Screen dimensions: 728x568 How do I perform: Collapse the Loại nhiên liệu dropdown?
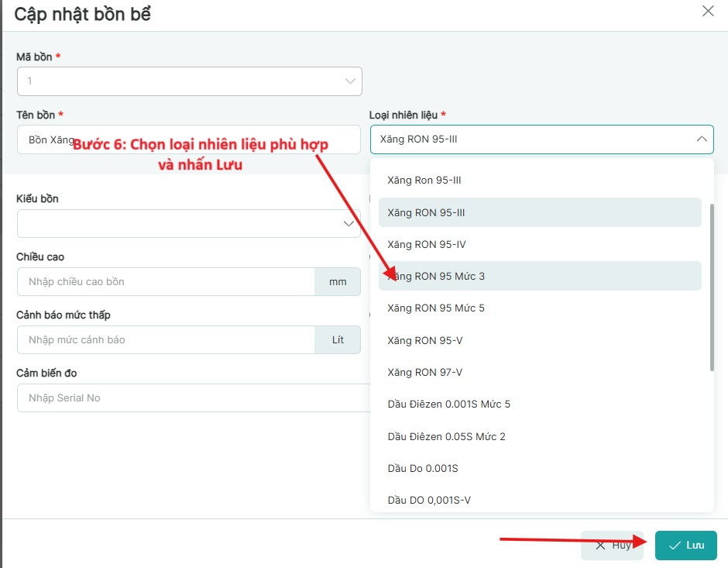[x=701, y=139]
